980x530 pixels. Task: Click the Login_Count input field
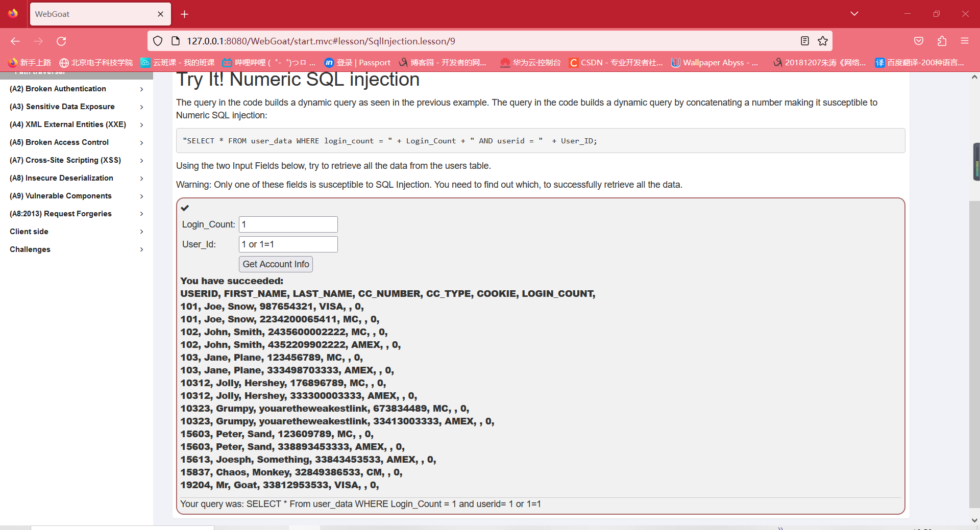click(x=288, y=224)
